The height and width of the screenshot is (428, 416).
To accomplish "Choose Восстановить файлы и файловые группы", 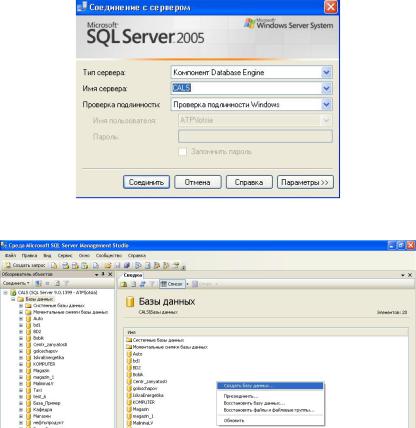I will (270, 410).
